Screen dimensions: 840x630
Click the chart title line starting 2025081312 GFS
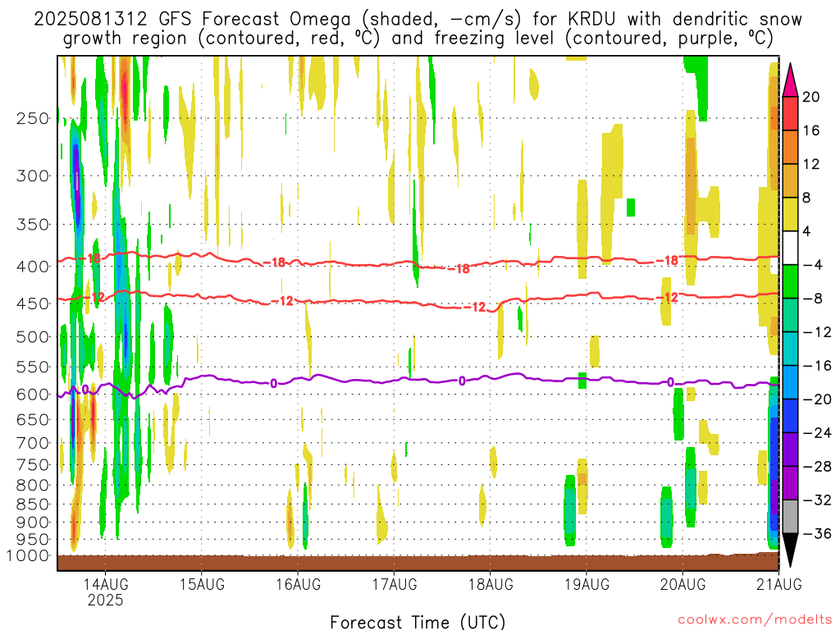[x=418, y=20]
